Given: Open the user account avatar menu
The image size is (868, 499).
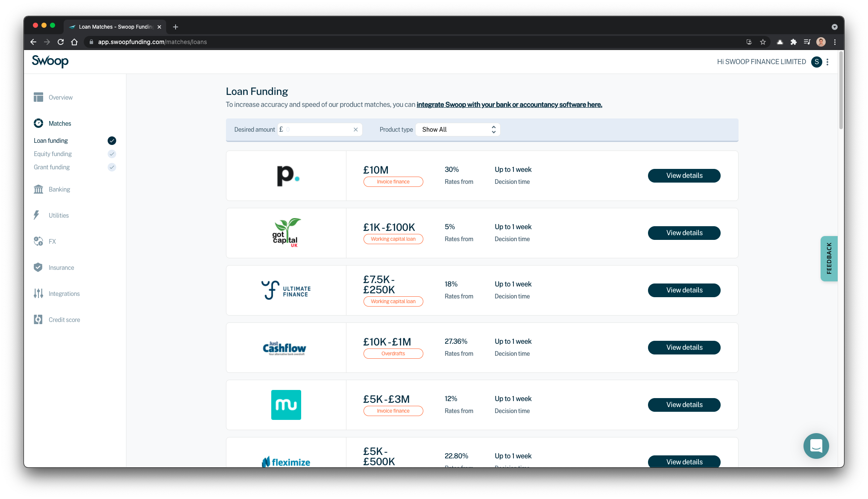Looking at the screenshot, I should 820,42.
